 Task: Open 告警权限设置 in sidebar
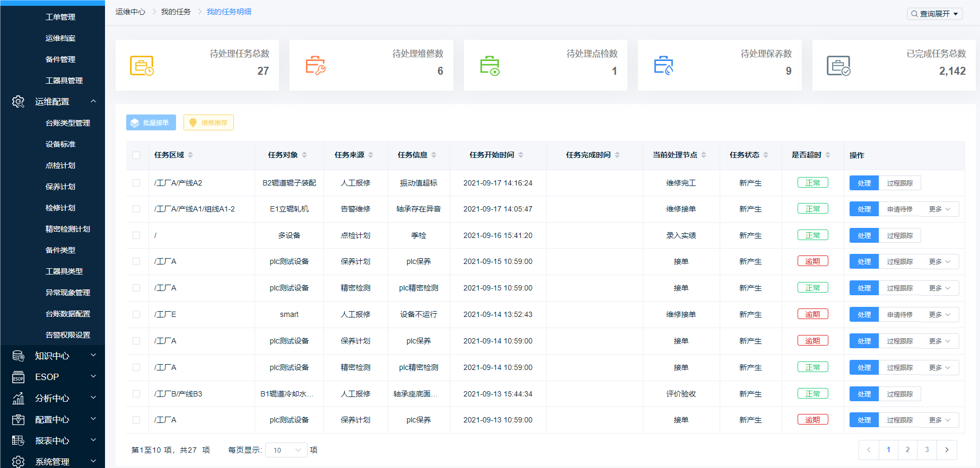pos(68,335)
